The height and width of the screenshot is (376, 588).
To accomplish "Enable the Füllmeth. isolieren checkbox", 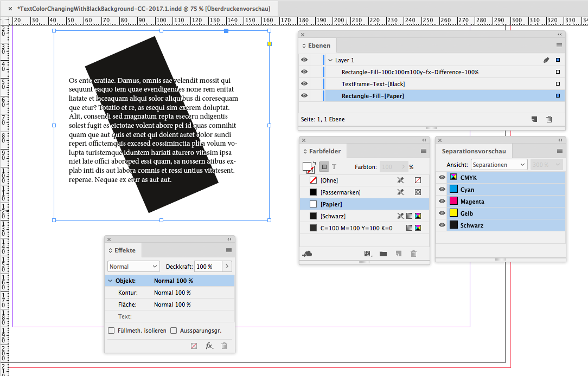I will pyautogui.click(x=111, y=330).
